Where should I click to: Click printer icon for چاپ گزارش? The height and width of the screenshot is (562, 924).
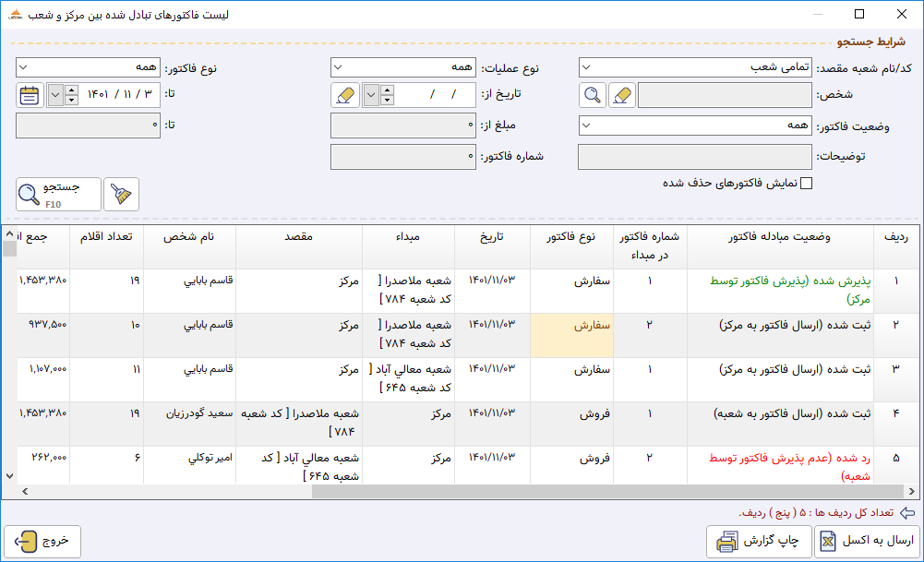coord(726,541)
